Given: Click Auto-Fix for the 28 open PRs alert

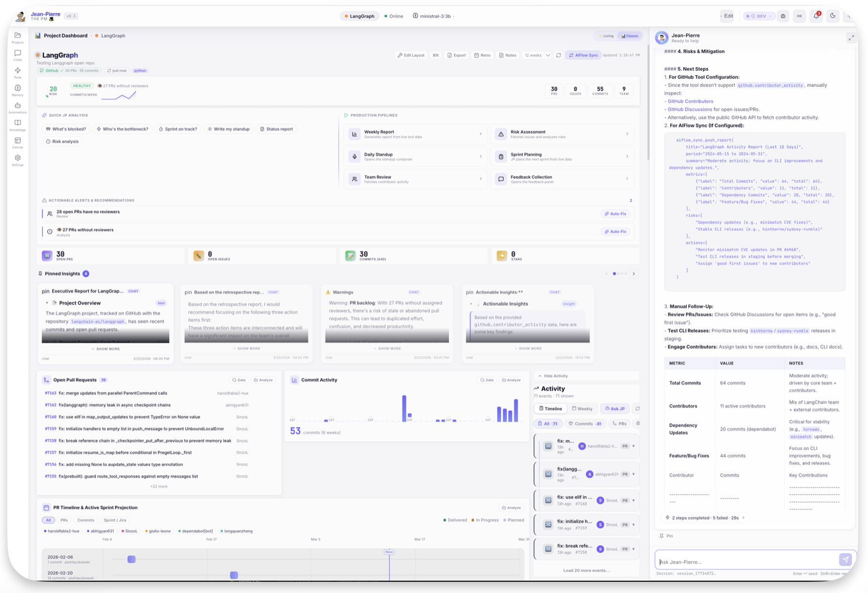Looking at the screenshot, I should 615,213.
